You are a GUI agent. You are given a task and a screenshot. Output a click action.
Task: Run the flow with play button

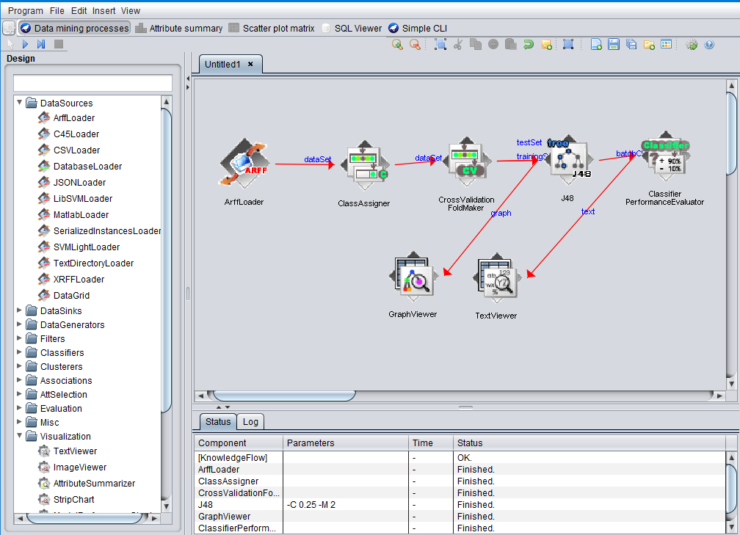coord(24,45)
